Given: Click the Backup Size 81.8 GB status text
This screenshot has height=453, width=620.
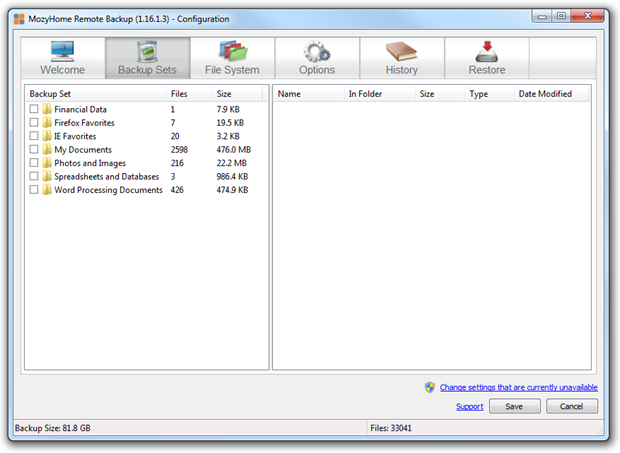Looking at the screenshot, I should [53, 428].
